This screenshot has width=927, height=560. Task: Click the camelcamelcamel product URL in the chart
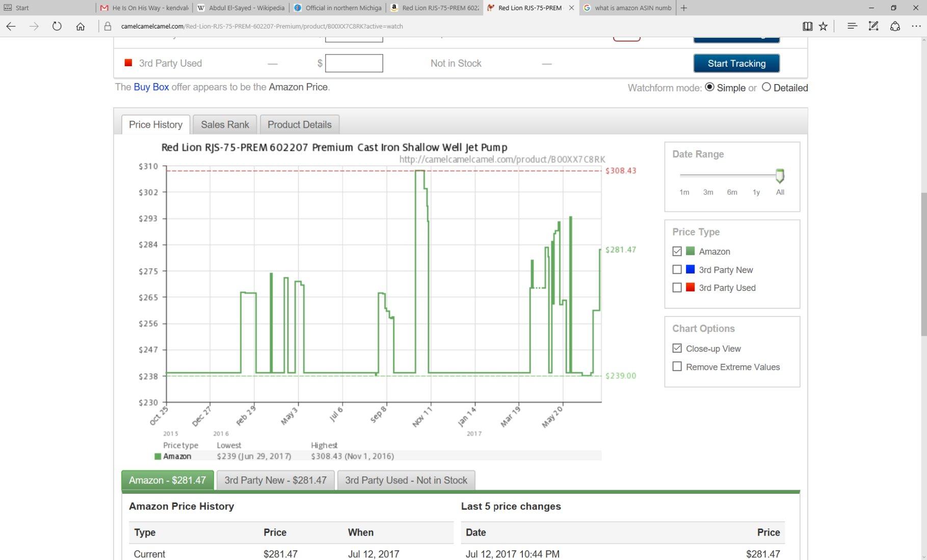[502, 159]
